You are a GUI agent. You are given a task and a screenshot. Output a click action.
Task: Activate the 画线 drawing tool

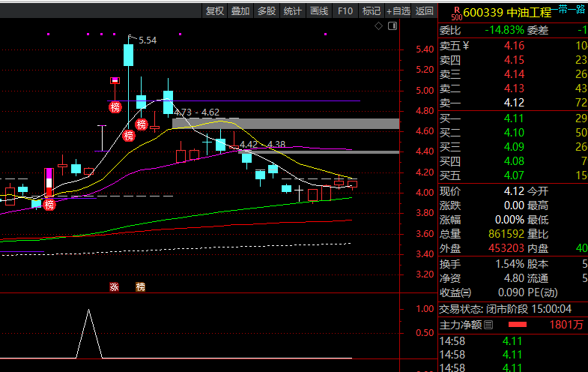pos(319,11)
